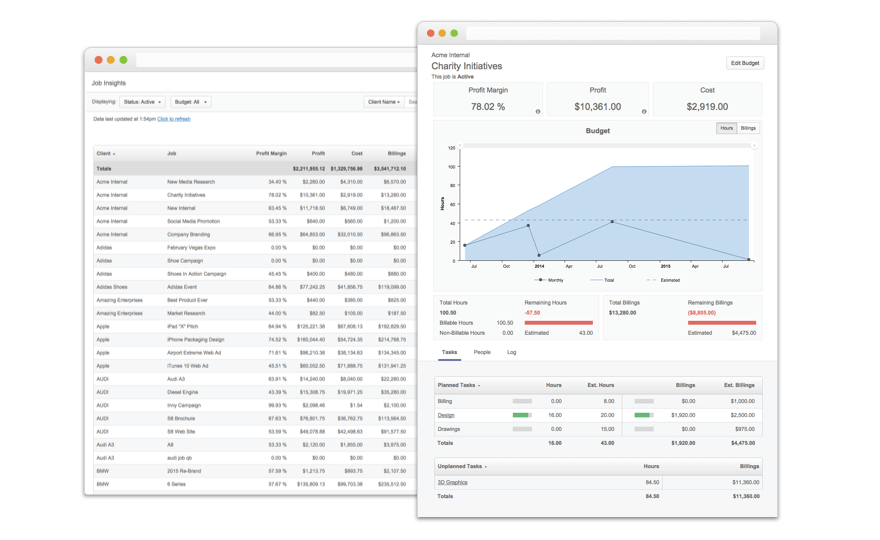Screen dimensions: 880x540
Task: Select the February Vegas Expo job
Action: tap(255, 248)
